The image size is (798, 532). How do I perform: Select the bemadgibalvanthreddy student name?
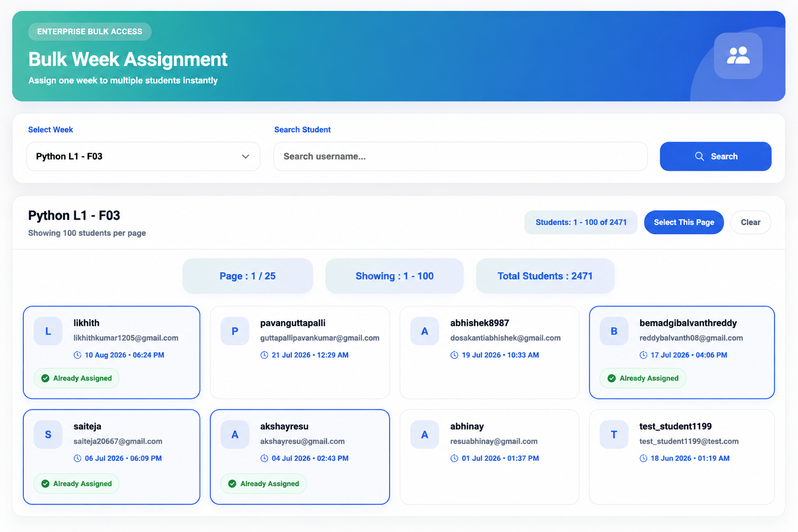[x=688, y=323]
